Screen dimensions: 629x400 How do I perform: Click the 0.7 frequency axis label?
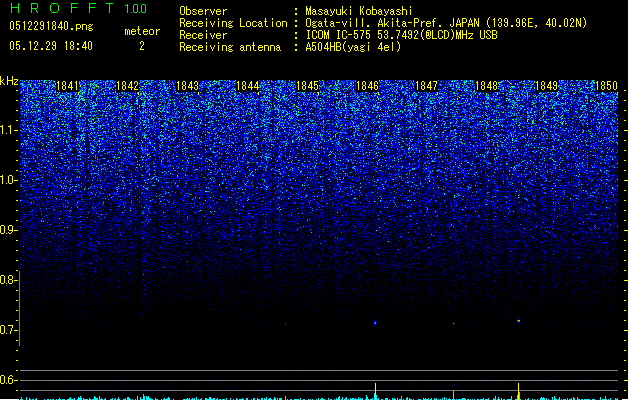tap(8, 330)
